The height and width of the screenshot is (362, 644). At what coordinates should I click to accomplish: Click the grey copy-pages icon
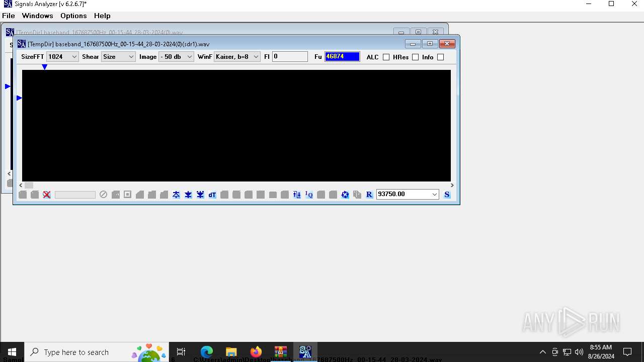tap(357, 195)
